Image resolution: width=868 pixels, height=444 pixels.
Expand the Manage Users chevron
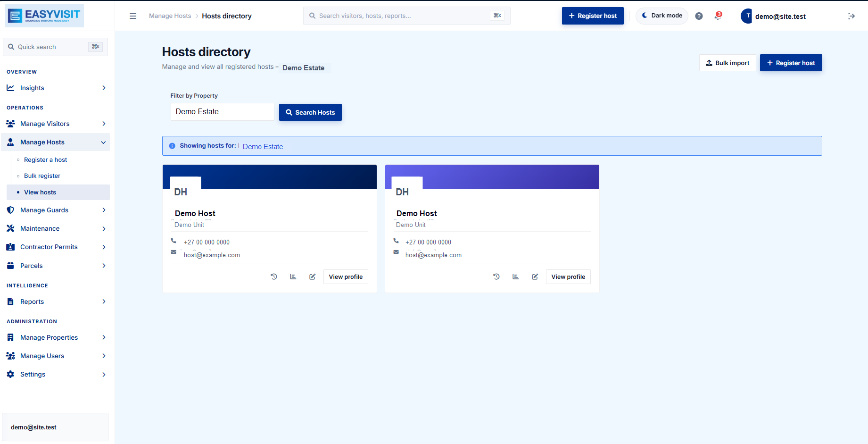tap(104, 356)
